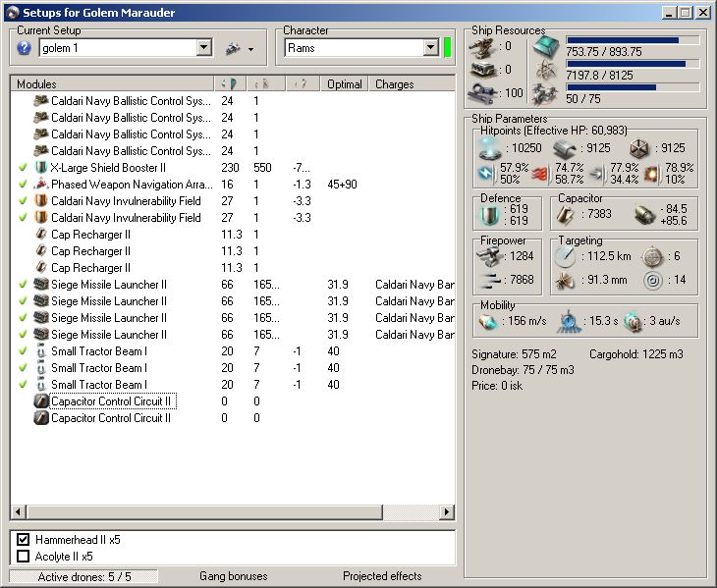Click the structure hitpoints icon

tap(639, 148)
